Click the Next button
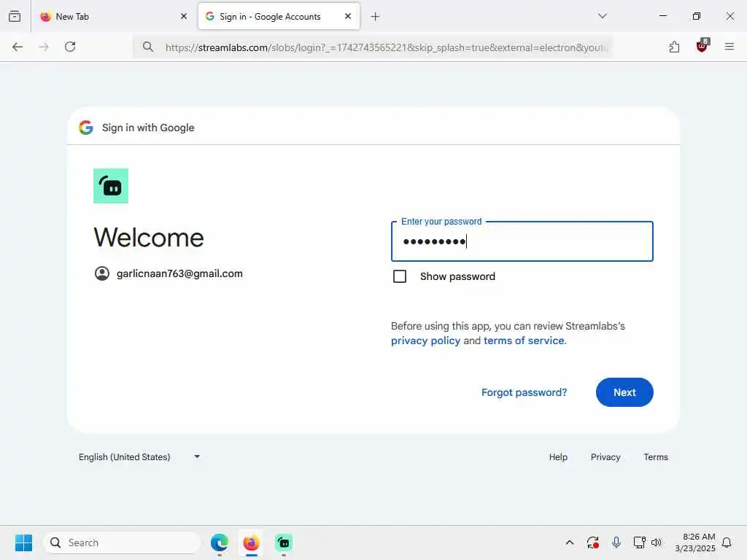 tap(624, 392)
